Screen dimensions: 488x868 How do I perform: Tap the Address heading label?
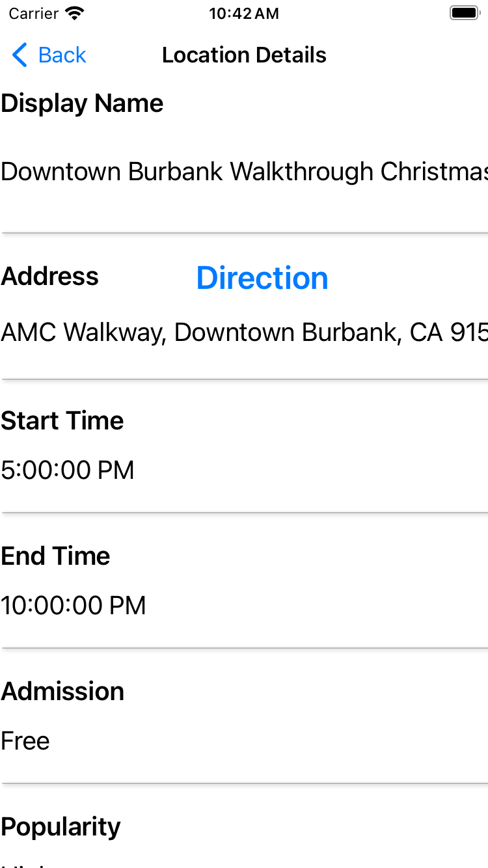coord(50,277)
